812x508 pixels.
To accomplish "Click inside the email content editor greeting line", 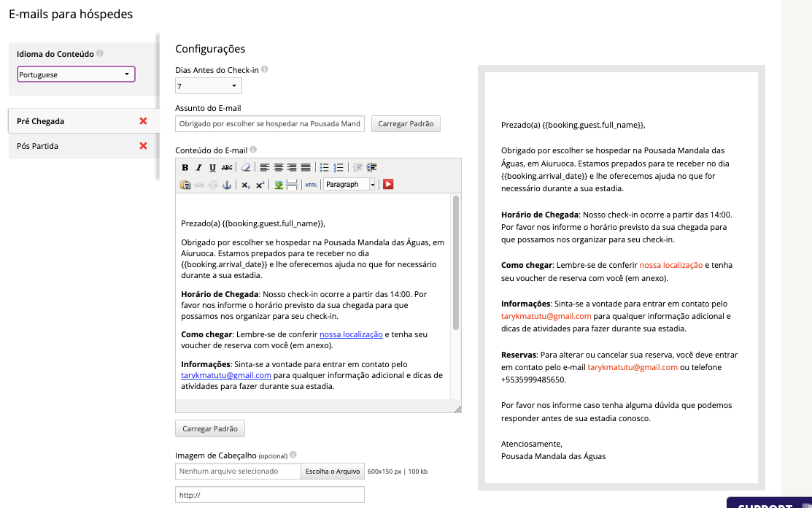I will tap(252, 223).
